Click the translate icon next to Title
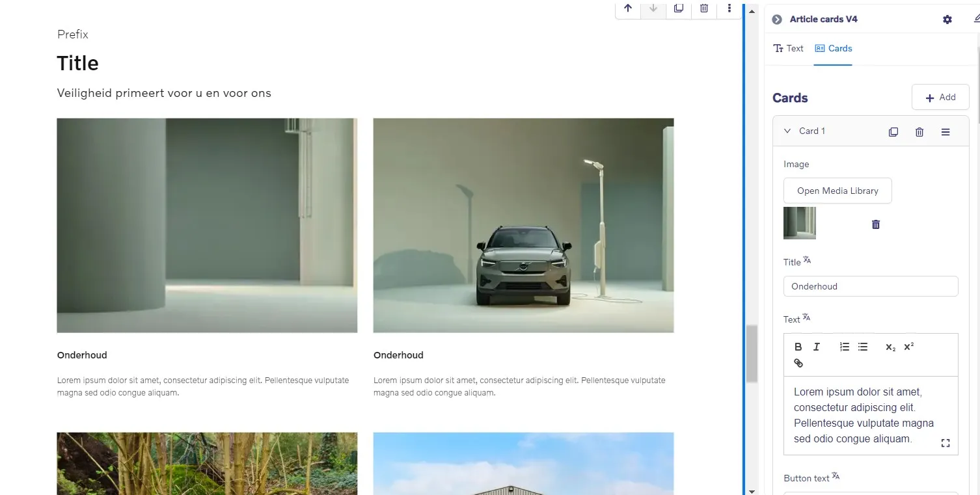 pyautogui.click(x=807, y=260)
